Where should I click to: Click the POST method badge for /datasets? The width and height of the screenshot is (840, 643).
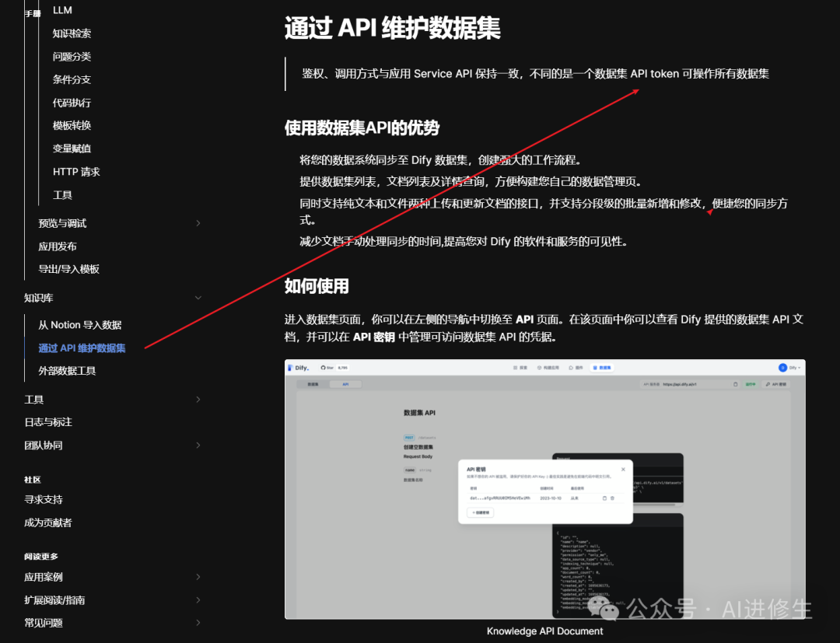tap(409, 438)
